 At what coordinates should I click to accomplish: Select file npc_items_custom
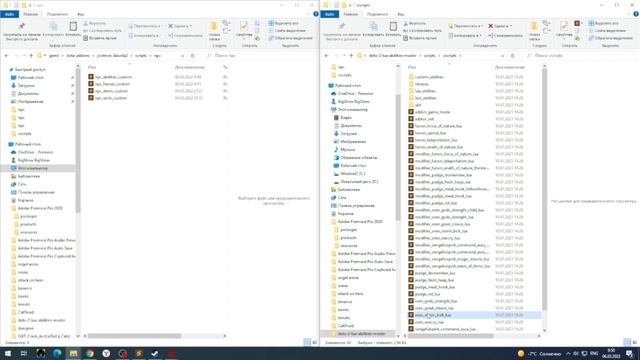(111, 91)
